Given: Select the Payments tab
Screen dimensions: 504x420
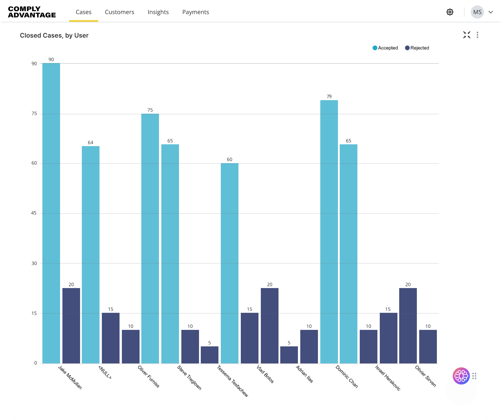Looking at the screenshot, I should coord(195,12).
